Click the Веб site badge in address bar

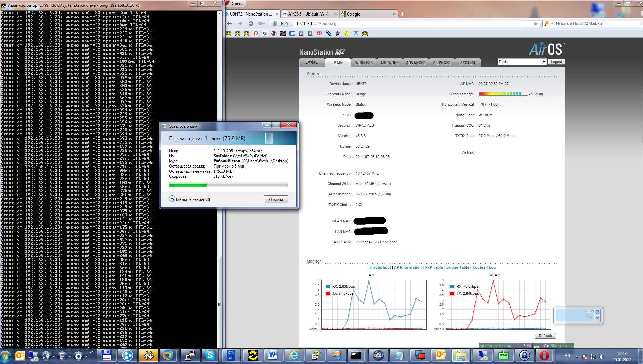(281, 24)
